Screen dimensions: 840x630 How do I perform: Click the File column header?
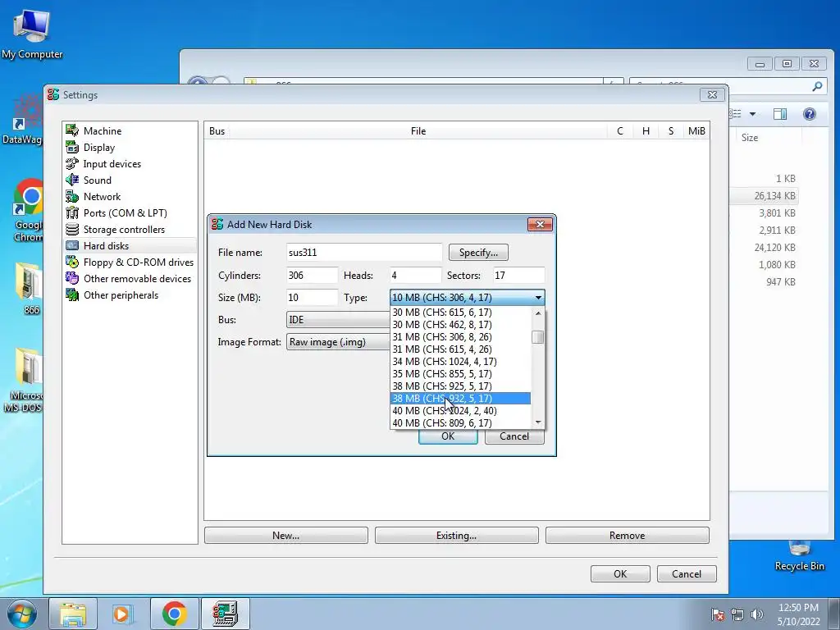click(x=418, y=130)
